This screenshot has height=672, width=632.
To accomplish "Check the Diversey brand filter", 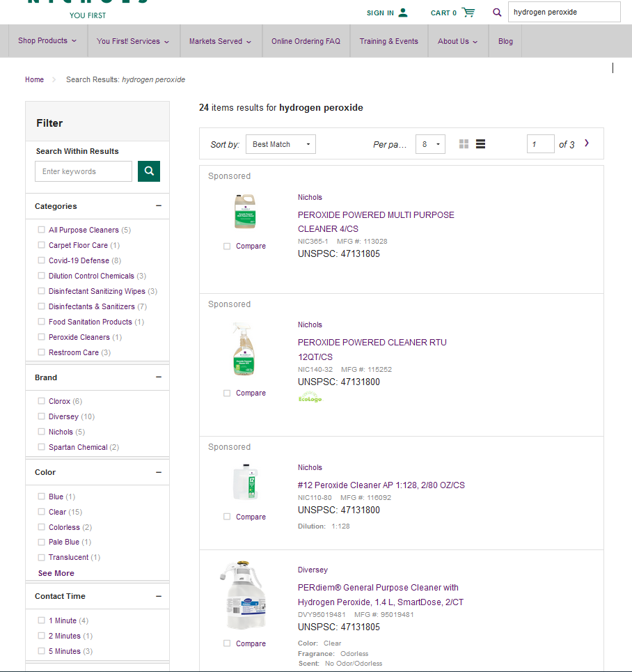I will [x=42, y=416].
